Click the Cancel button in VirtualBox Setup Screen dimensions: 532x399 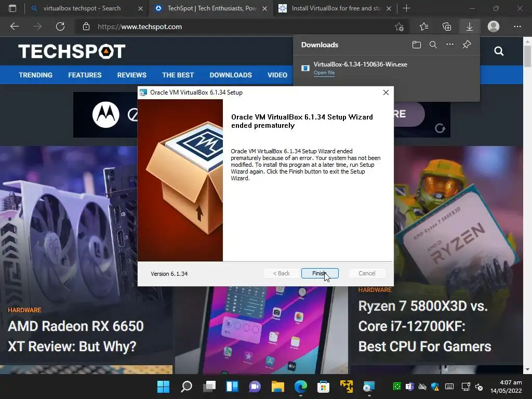tap(367, 273)
